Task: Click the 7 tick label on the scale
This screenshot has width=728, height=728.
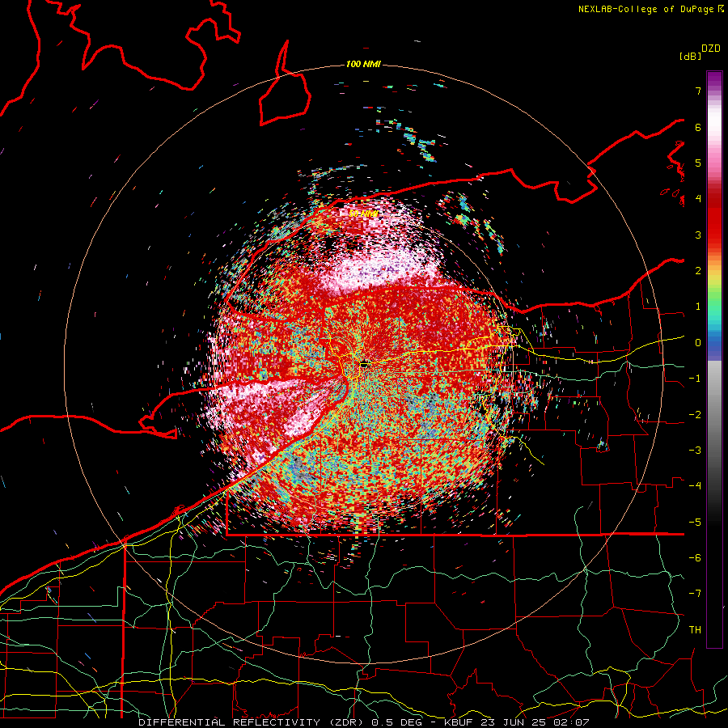Action: 698,91
